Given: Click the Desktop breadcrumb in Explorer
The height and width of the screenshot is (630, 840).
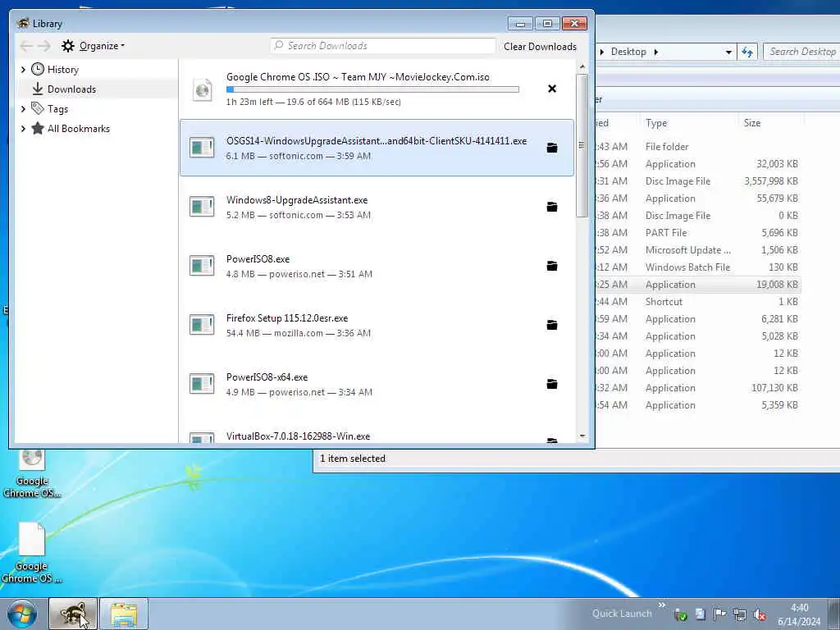Looking at the screenshot, I should [628, 52].
